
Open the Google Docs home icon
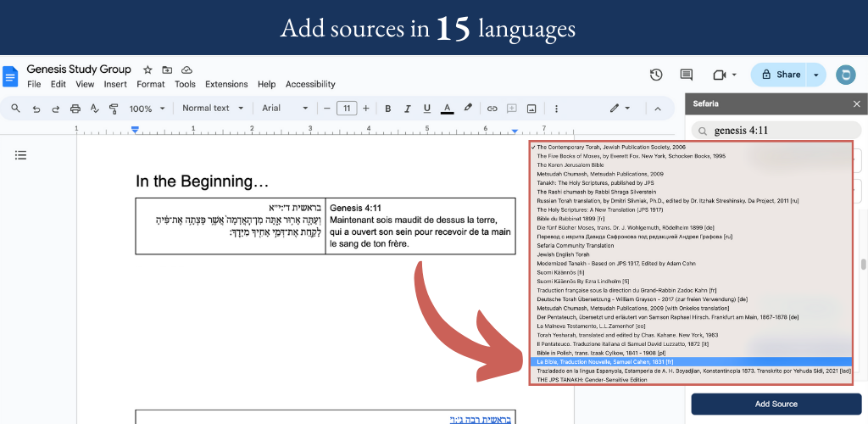[10, 76]
